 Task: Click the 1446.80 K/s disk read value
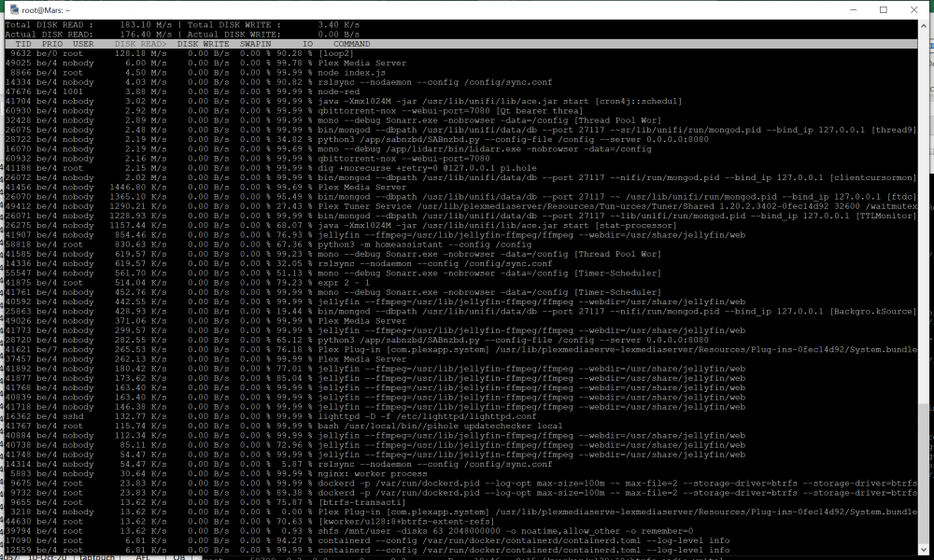[x=138, y=187]
